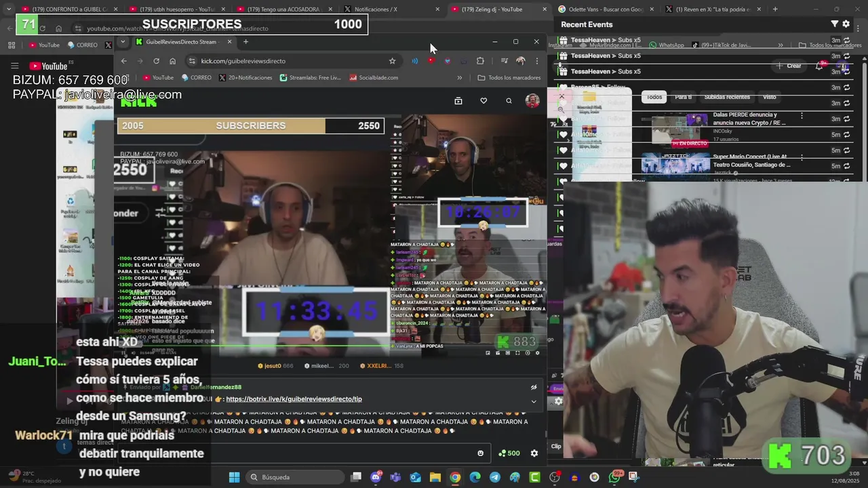Select the Para ti filter chip

(x=684, y=97)
